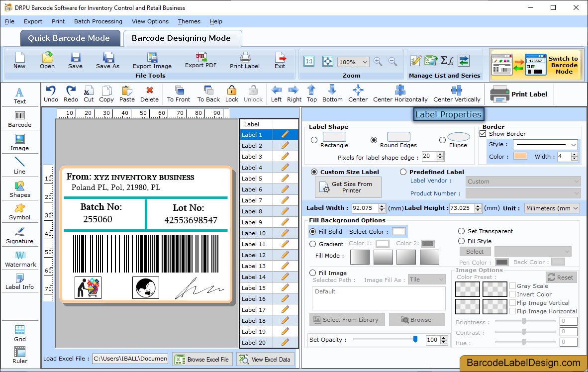The height and width of the screenshot is (372, 588).
Task: Click the Reset image options button
Action: [x=561, y=277]
